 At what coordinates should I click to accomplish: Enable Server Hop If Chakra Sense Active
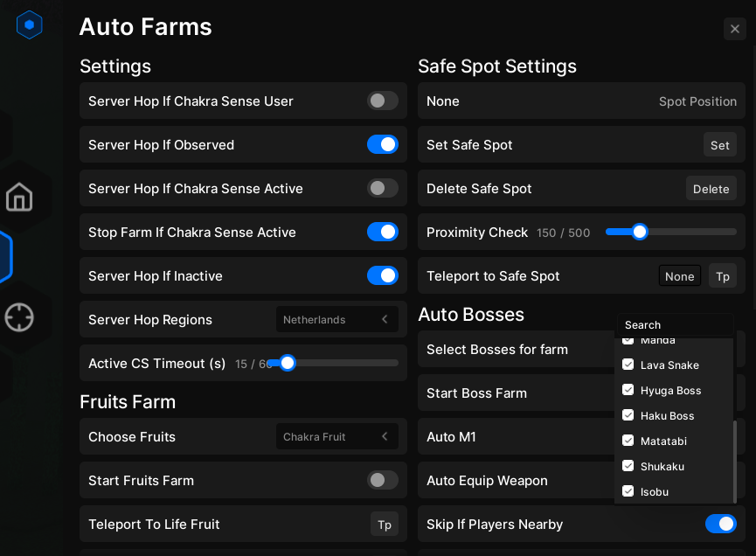pos(383,188)
